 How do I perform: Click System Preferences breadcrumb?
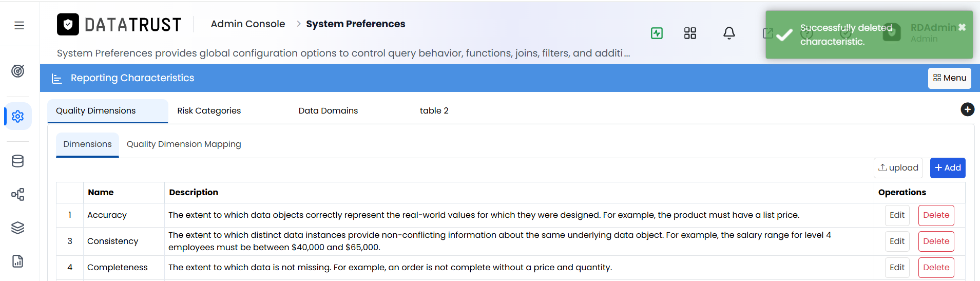pos(355,24)
